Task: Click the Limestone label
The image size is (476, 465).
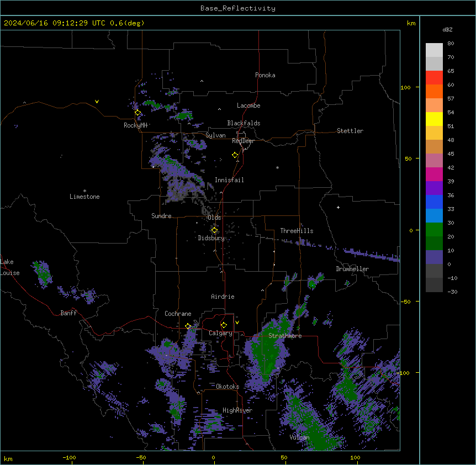Action: (84, 197)
